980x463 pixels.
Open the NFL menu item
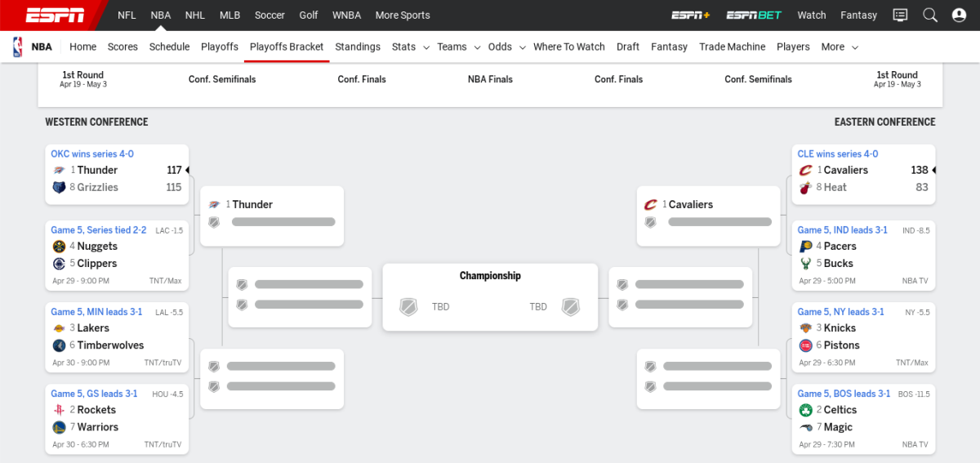point(127,15)
